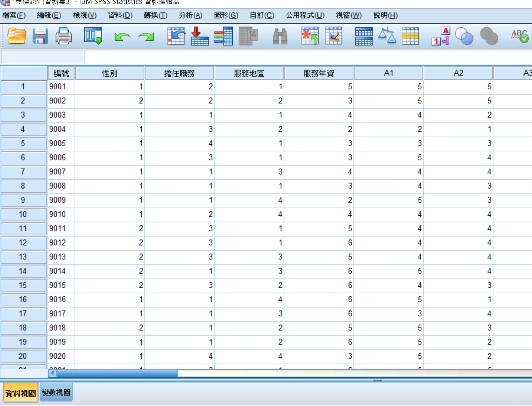The width and height of the screenshot is (532, 406).
Task: Switch to the 變數視圖 tab
Action: pos(56,392)
